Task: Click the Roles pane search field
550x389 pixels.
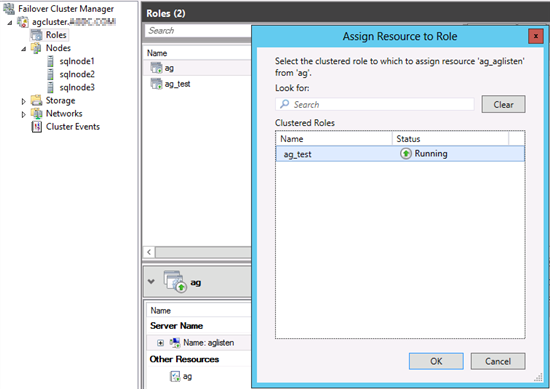Action: pyautogui.click(x=197, y=31)
